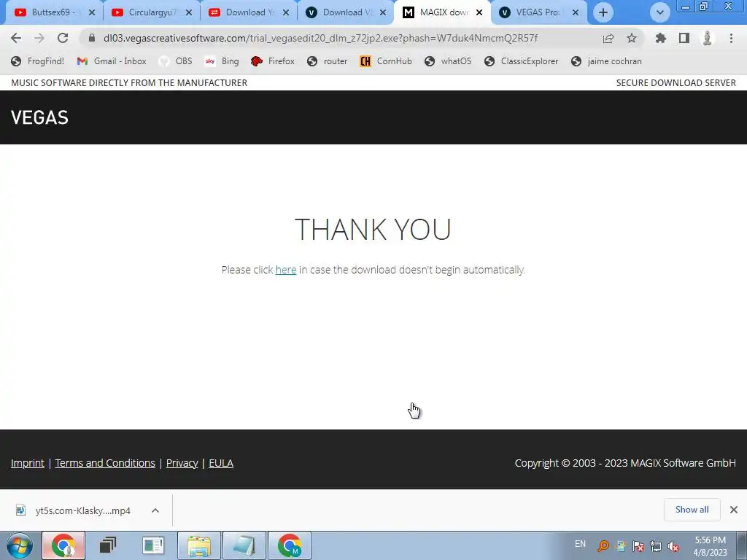Click Show Desktop strip at taskbar end
The height and width of the screenshot is (560, 747).
[x=742, y=545]
